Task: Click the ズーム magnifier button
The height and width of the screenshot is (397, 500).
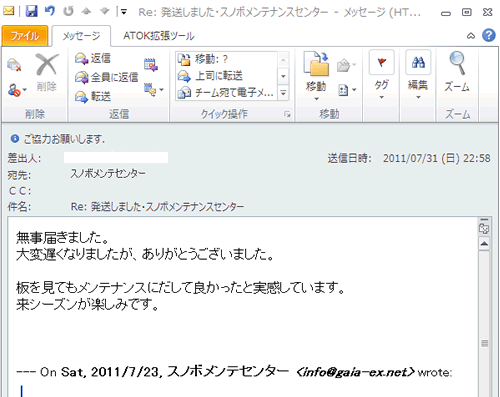Action: click(x=457, y=72)
